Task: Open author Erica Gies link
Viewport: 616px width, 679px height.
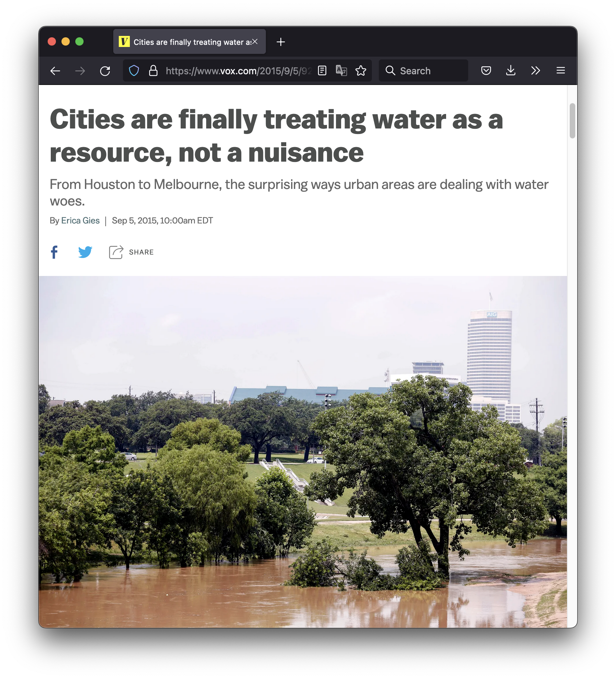Action: click(x=80, y=221)
